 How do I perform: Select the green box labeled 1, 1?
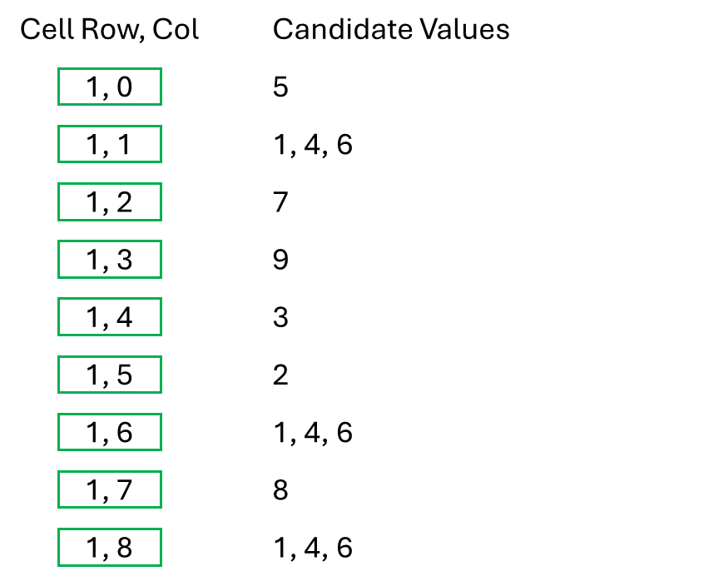coord(109,145)
